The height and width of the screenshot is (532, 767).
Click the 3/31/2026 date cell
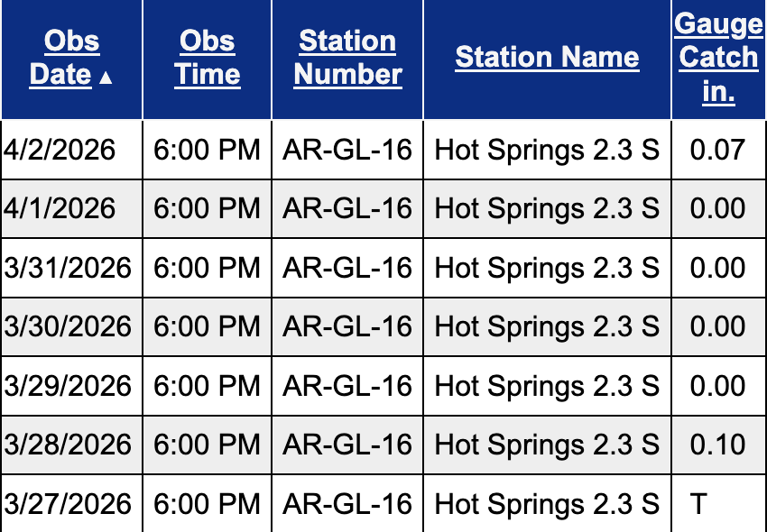pyautogui.click(x=68, y=268)
